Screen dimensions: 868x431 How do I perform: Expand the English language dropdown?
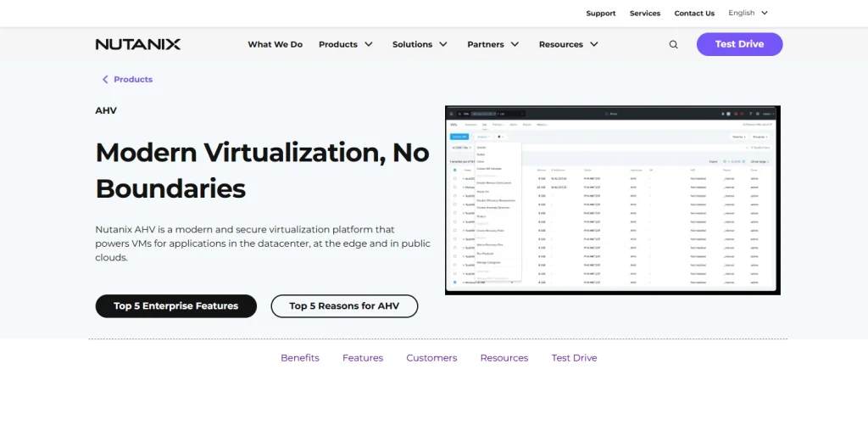click(x=748, y=13)
